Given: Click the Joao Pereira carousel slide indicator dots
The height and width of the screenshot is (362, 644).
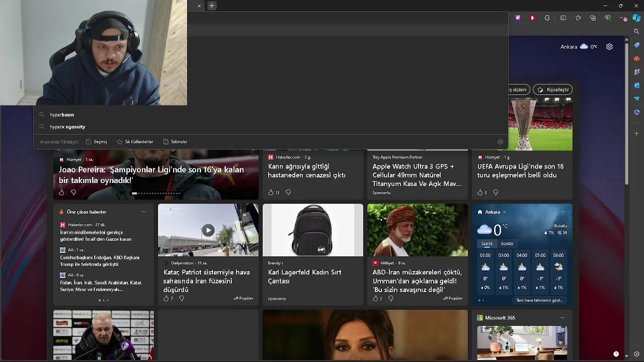Looking at the screenshot, I should point(156,193).
